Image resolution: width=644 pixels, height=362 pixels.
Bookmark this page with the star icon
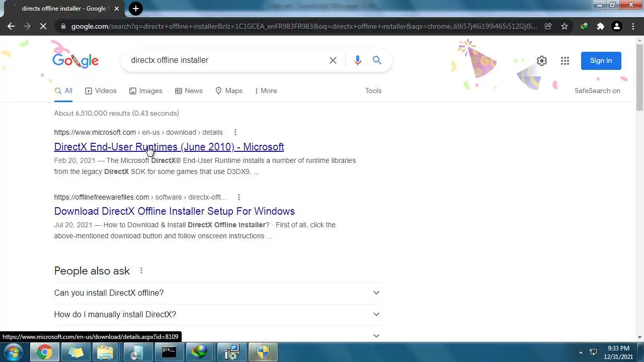click(x=565, y=26)
